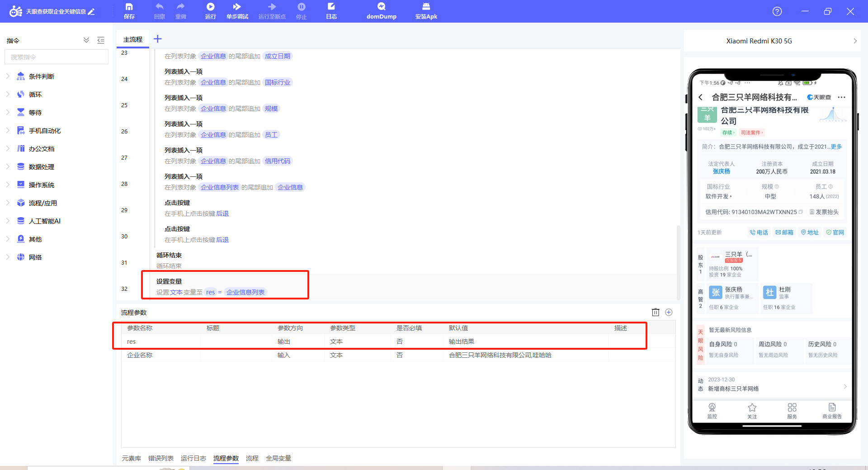Viewport: 868px width, 470px height.
Task: Open the 错误列表 bottom tab
Action: point(161,458)
